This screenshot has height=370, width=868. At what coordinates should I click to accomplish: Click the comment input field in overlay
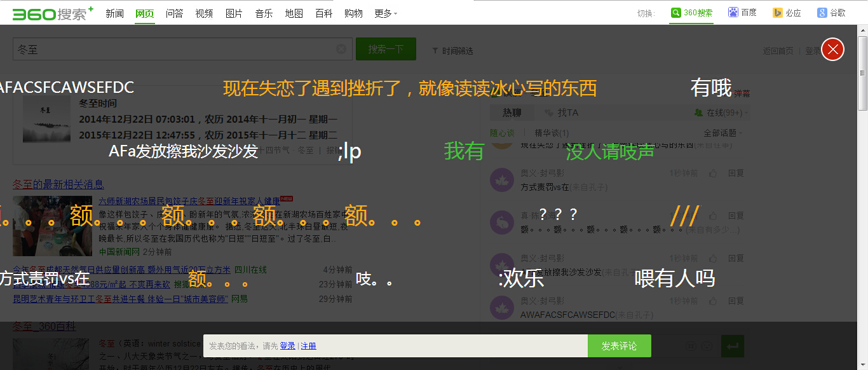(395, 346)
